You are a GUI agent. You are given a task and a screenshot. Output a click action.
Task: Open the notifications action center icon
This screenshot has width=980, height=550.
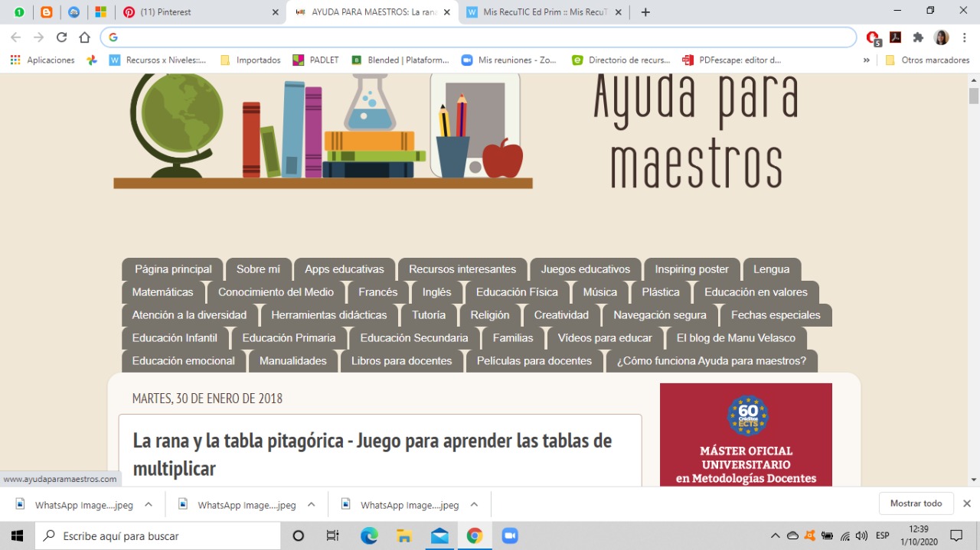click(956, 536)
